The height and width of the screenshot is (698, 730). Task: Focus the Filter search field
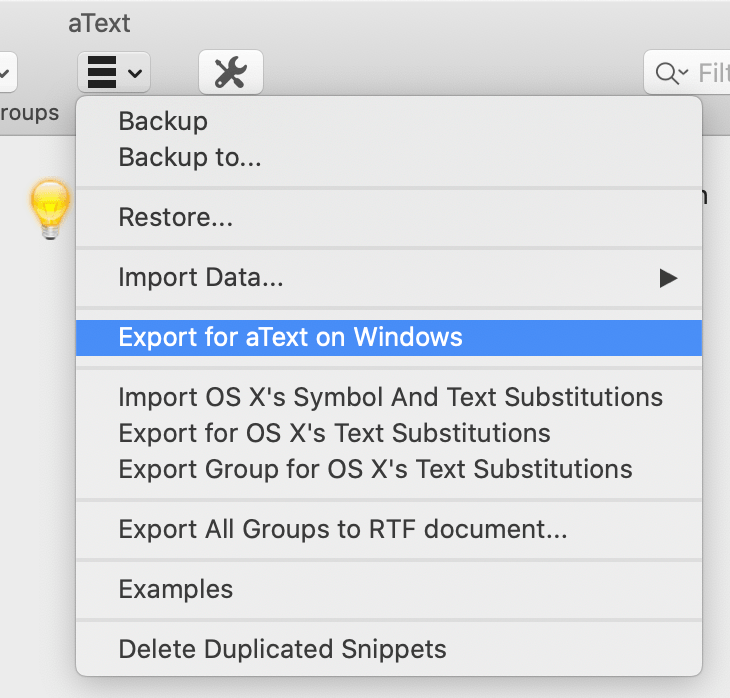click(x=712, y=73)
